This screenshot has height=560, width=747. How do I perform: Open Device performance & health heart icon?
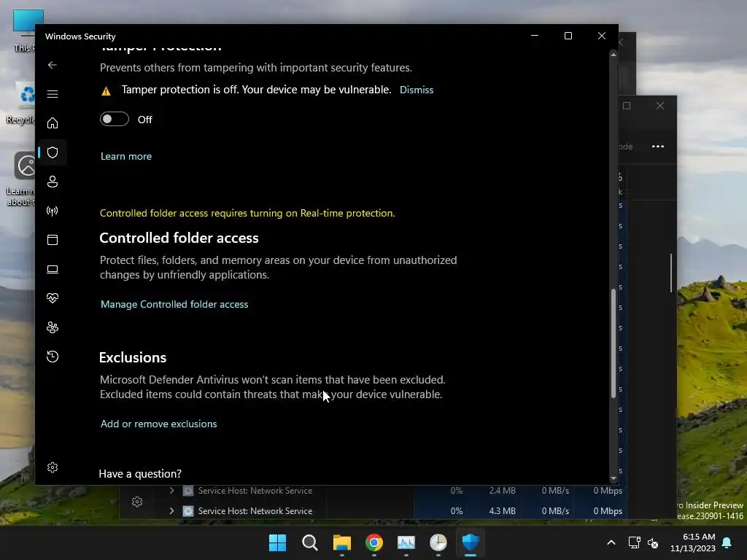(53, 298)
